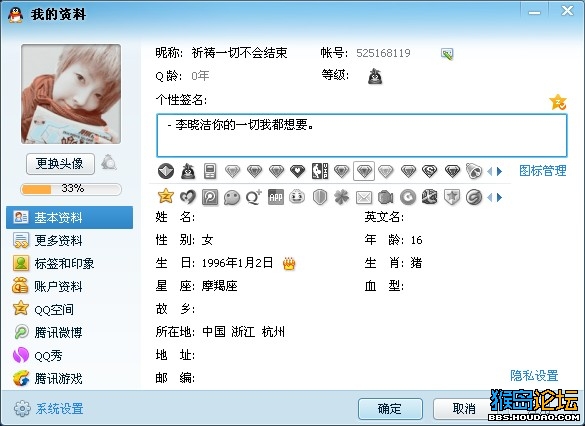Open the 隐私设置 link
This screenshot has height=426, width=585.
pyautogui.click(x=534, y=376)
